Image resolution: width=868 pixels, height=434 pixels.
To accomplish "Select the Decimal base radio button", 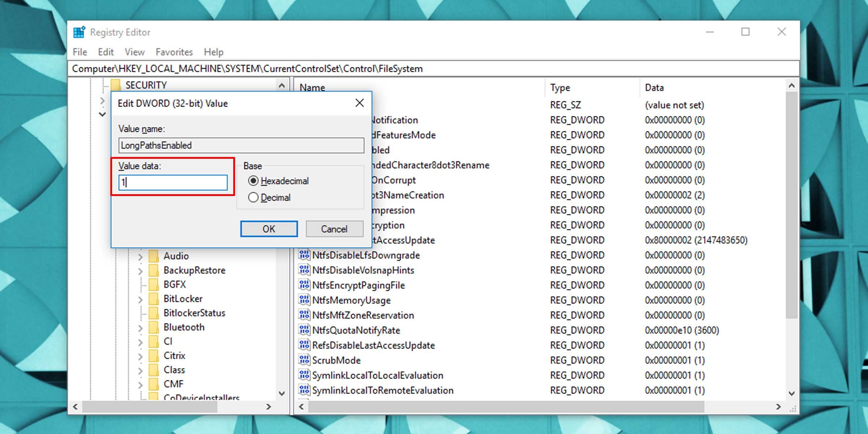I will coord(253,197).
